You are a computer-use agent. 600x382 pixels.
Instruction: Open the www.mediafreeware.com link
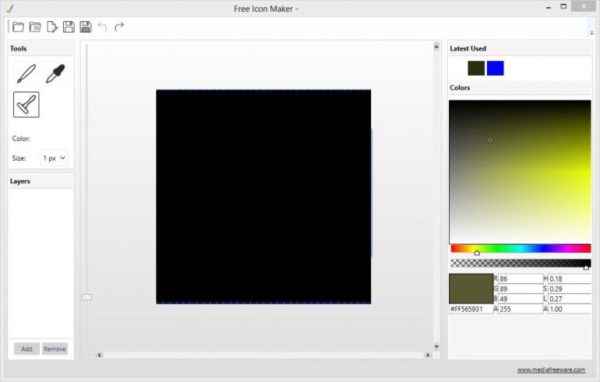pos(551,370)
